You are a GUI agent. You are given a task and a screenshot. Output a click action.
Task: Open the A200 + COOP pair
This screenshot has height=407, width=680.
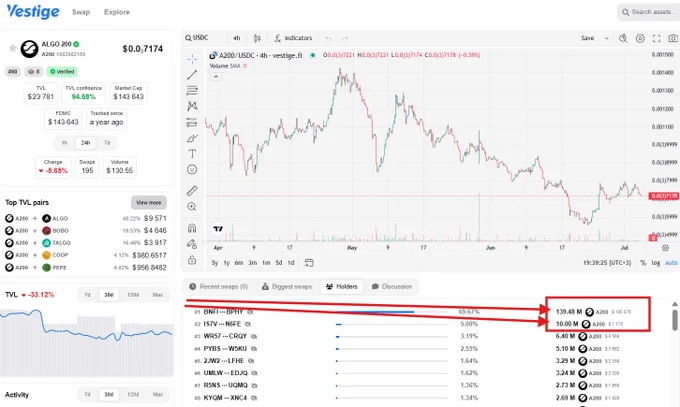click(x=86, y=255)
